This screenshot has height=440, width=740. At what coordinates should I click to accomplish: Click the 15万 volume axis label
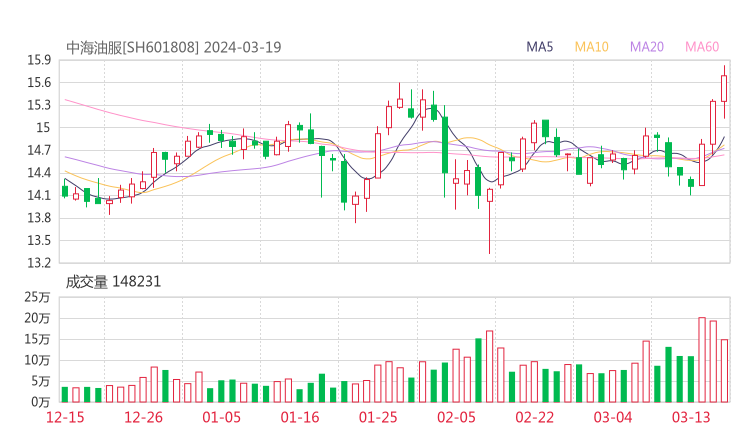click(37, 339)
